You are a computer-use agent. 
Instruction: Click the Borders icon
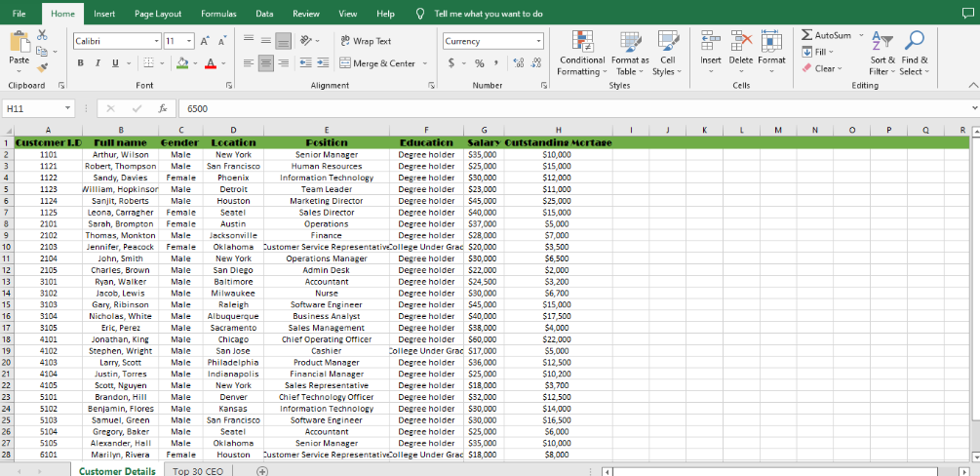[x=148, y=63]
